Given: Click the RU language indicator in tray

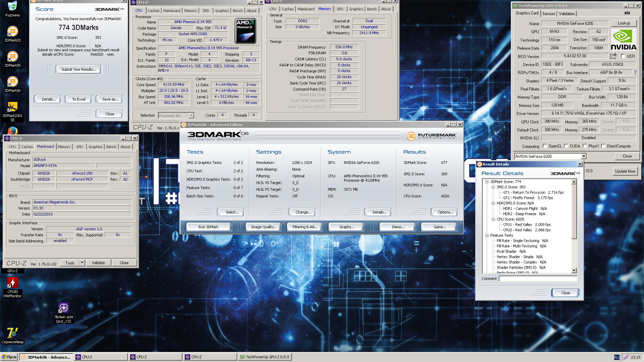Looking at the screenshot, I should (616, 357).
